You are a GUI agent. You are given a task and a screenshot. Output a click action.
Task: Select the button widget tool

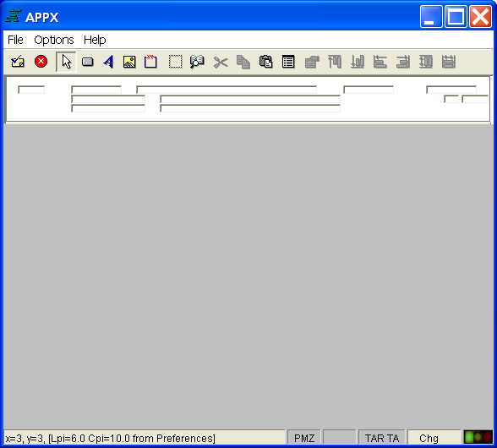point(88,62)
